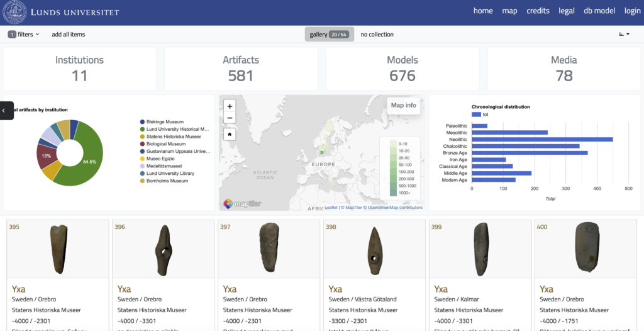The height and width of the screenshot is (331, 644).
Task: Click the MapTiler logo
Action: (242, 203)
